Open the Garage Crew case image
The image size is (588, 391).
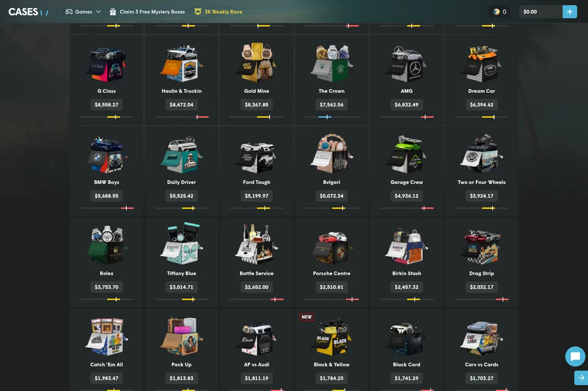tap(407, 155)
